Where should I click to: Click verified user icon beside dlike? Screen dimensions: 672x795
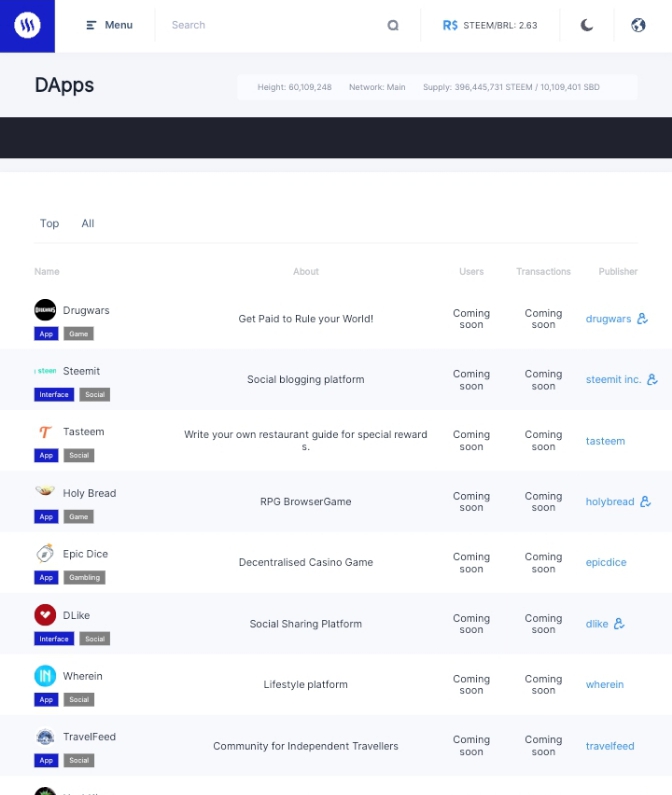tap(619, 623)
